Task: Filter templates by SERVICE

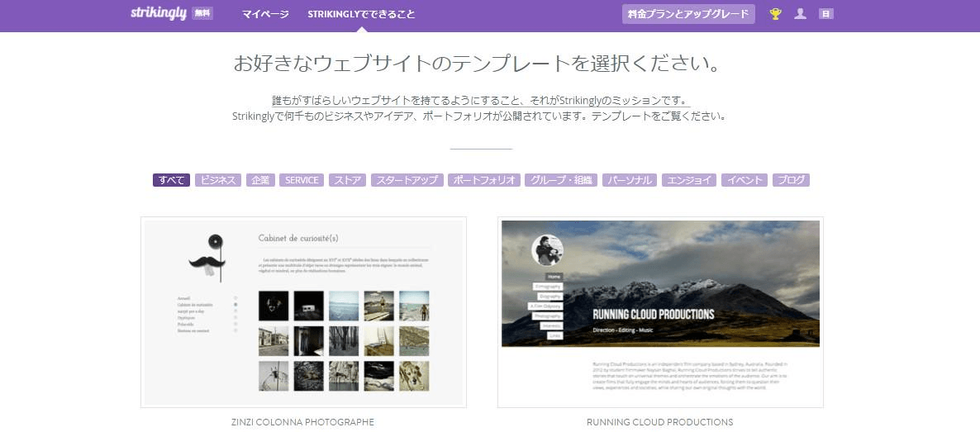Action: [302, 180]
